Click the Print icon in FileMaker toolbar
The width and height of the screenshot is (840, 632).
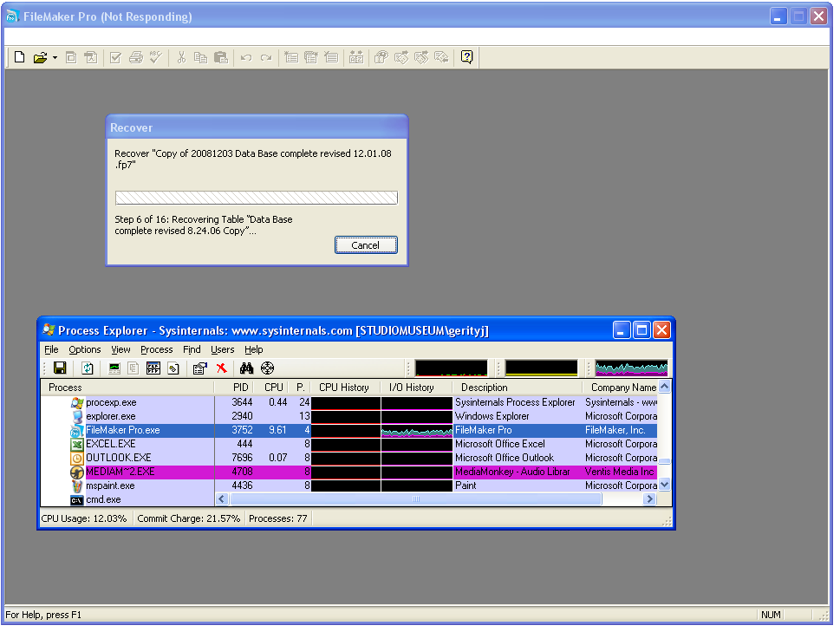pyautogui.click(x=136, y=57)
